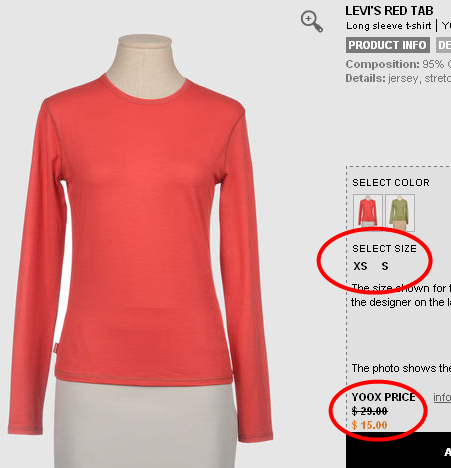Click the SELECT COLOR heading

tap(391, 182)
